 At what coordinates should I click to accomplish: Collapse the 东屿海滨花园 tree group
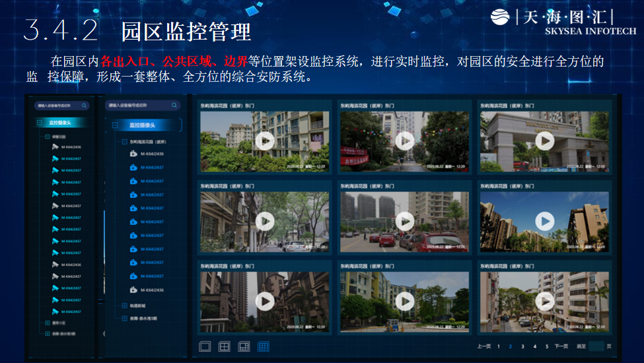pyautogui.click(x=124, y=141)
